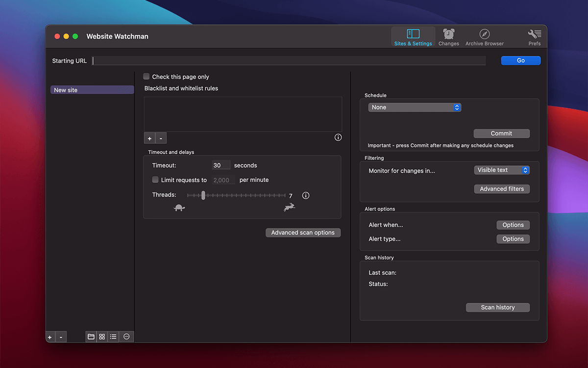Add a blacklist or whitelist rule

pyautogui.click(x=149, y=138)
